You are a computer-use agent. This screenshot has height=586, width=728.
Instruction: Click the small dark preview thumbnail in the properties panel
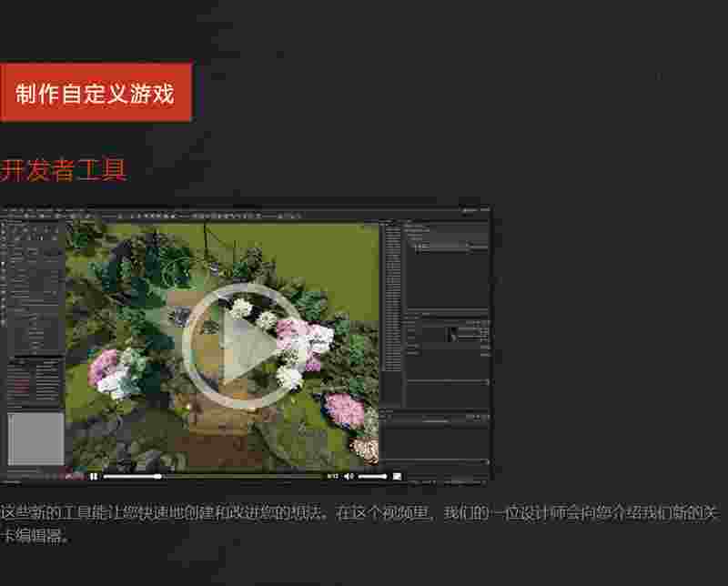pos(452,334)
